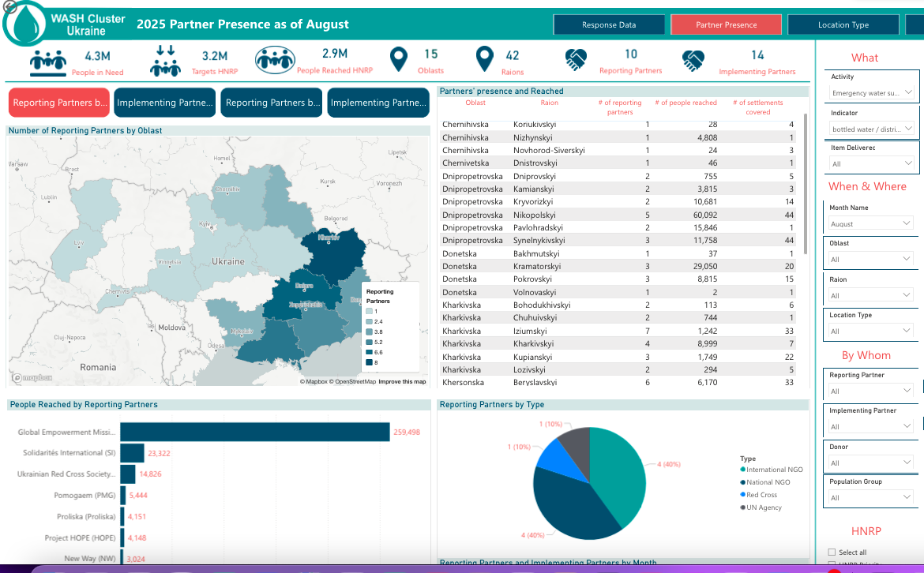
Task: Check the HNRP Select all checkbox
Action: pos(832,552)
